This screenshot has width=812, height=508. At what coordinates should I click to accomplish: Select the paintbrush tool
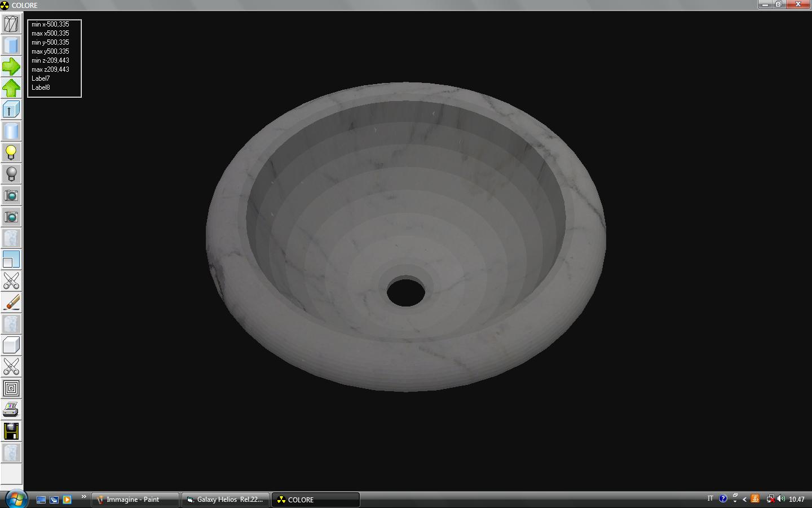click(x=11, y=303)
